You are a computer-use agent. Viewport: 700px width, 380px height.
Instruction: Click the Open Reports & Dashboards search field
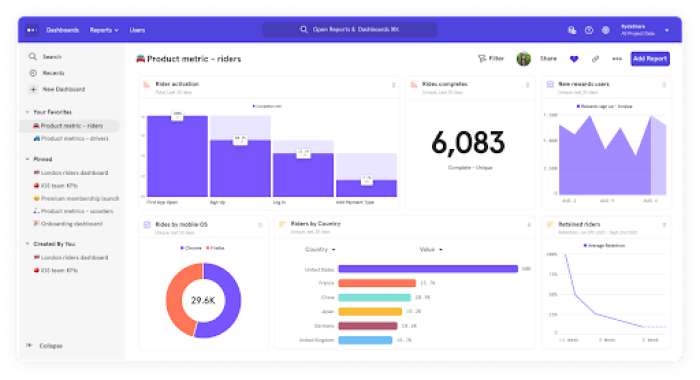350,29
